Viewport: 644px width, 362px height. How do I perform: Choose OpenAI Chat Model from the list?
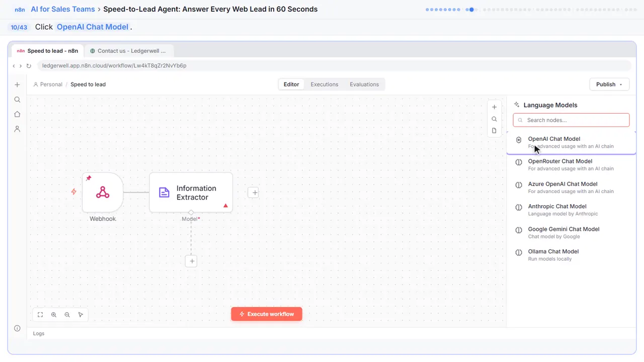pos(571,142)
